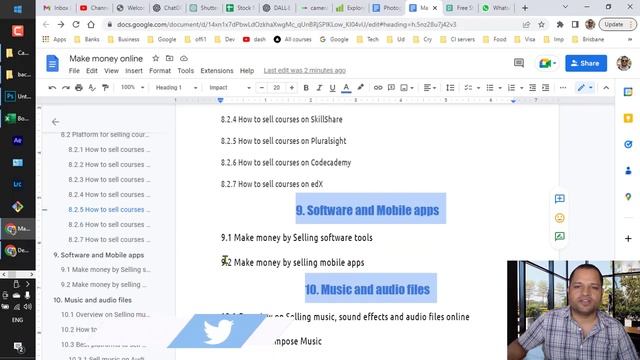
Task: Close the document outline with back arrow
Action: pyautogui.click(x=56, y=122)
